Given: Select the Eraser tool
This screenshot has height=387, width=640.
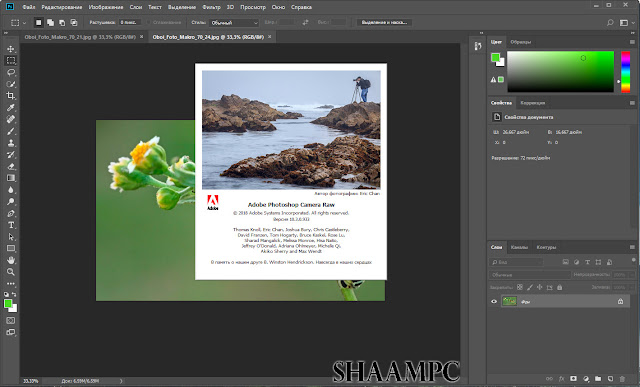Looking at the screenshot, I should coord(11,166).
